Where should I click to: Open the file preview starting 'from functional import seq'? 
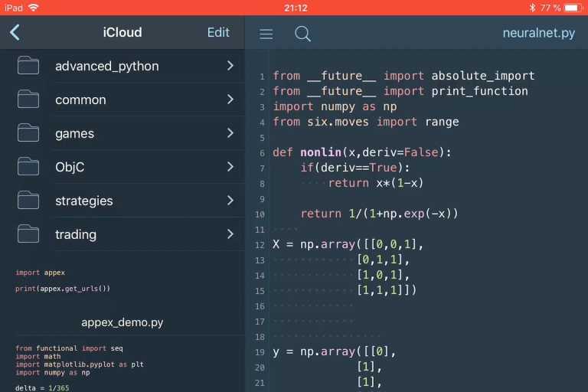point(80,367)
